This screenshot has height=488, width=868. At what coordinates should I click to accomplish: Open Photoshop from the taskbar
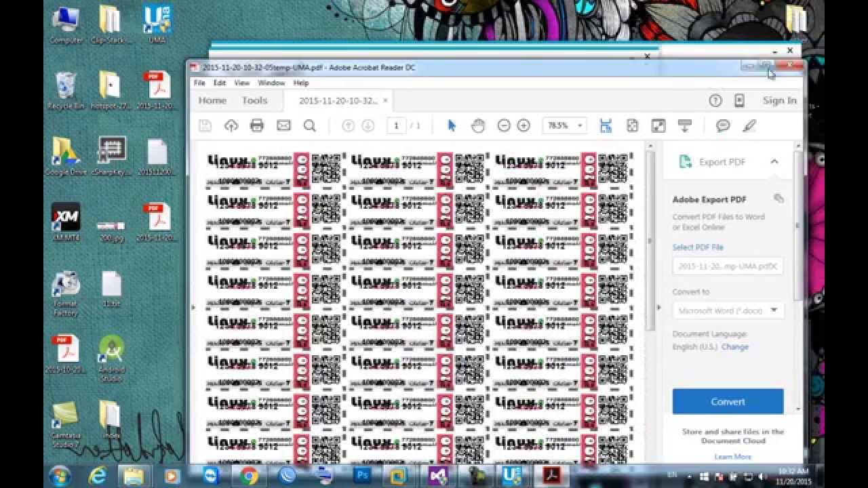(362, 475)
